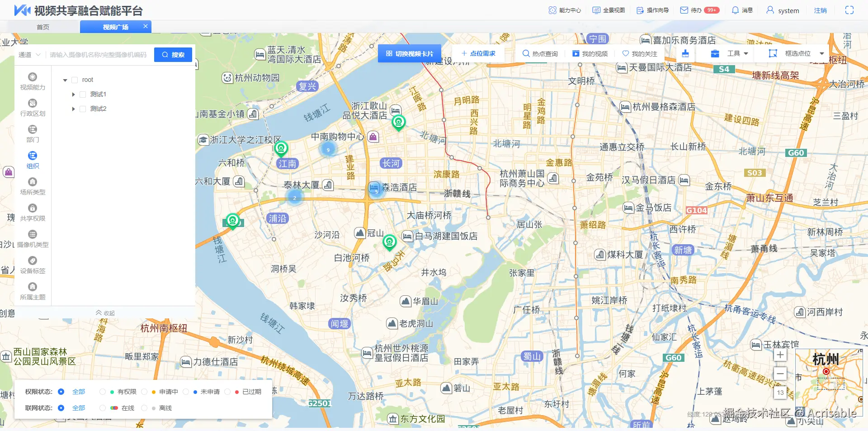Select the 部门 sidebar icon
Screen dimensions: 868x431
coord(33,129)
